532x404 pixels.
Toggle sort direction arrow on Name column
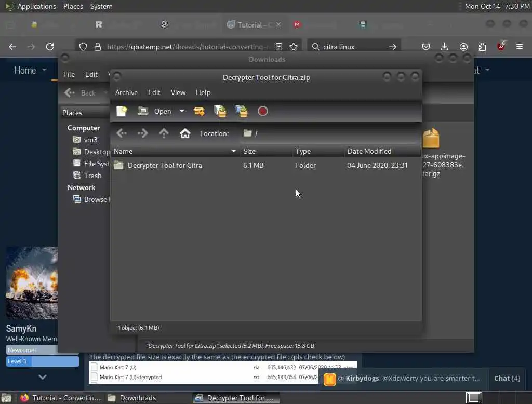[234, 151]
